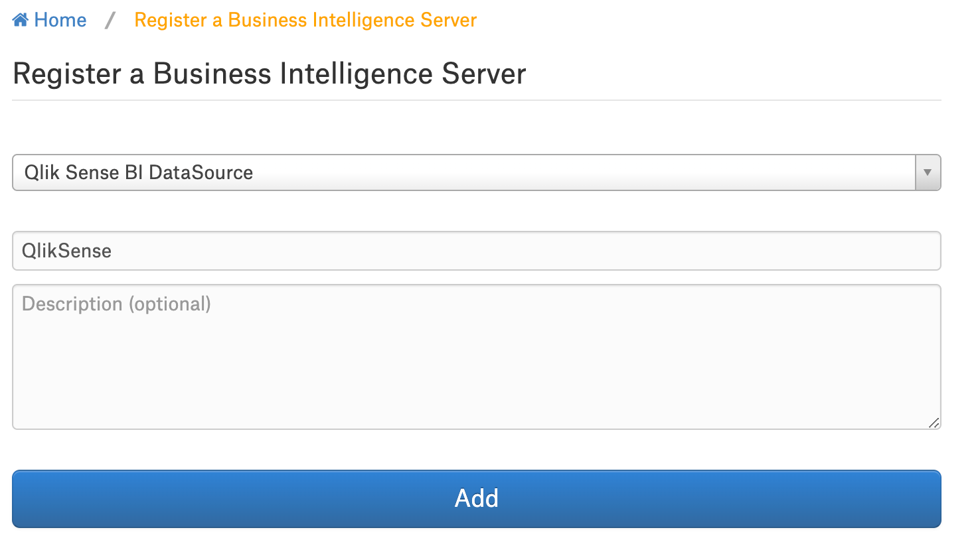Select the orange Register a Business Intelligence Server breadcrumb
Viewport: 980px width, 540px height.
[305, 20]
